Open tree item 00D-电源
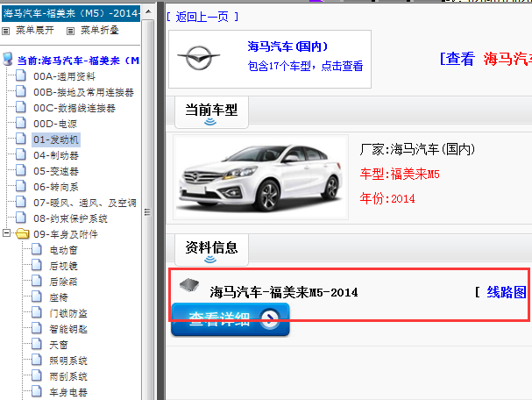Screen dimensions: 532x400 (x=55, y=124)
